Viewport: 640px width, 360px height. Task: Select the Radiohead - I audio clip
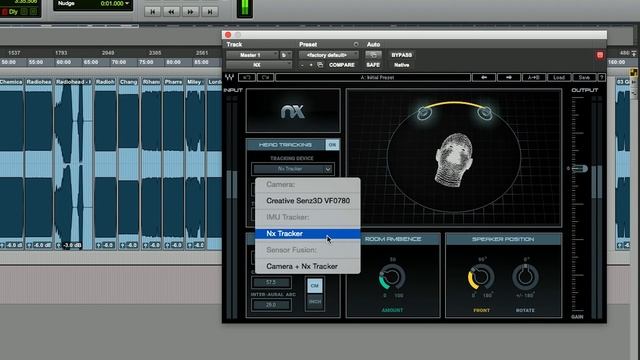point(73,163)
